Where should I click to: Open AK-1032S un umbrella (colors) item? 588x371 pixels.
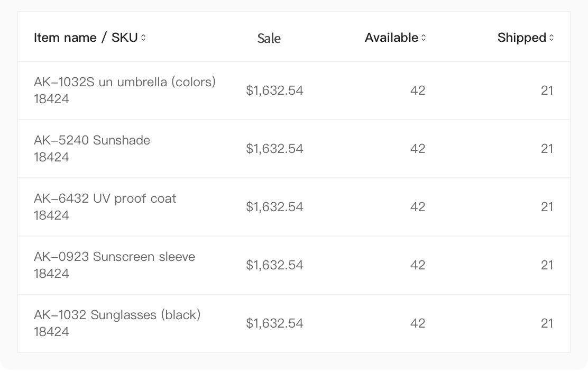pos(124,82)
